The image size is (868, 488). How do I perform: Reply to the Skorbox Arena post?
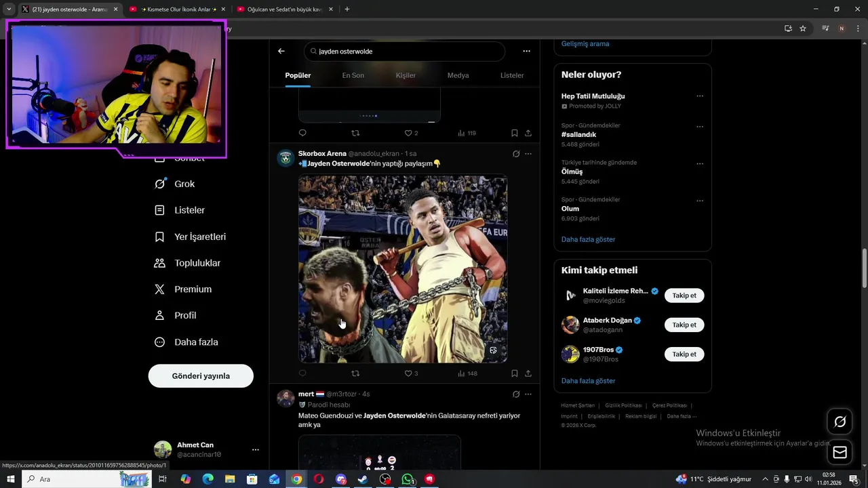302,373
